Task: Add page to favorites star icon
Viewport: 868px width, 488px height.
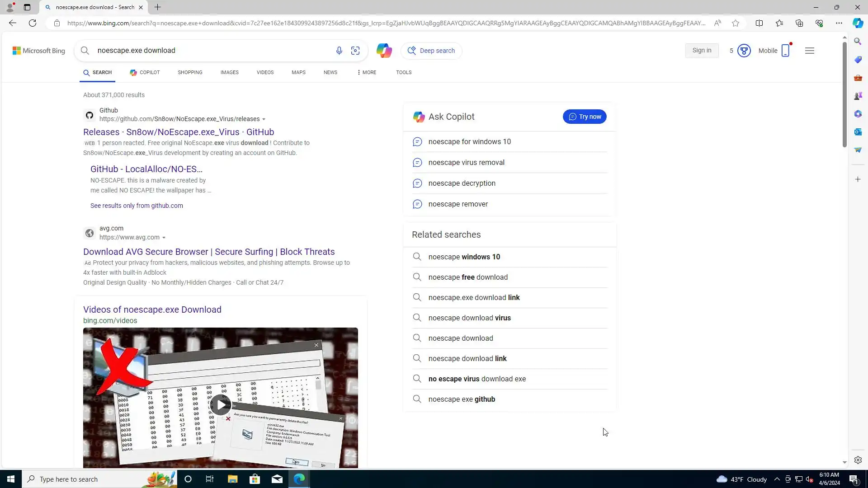Action: point(736,23)
